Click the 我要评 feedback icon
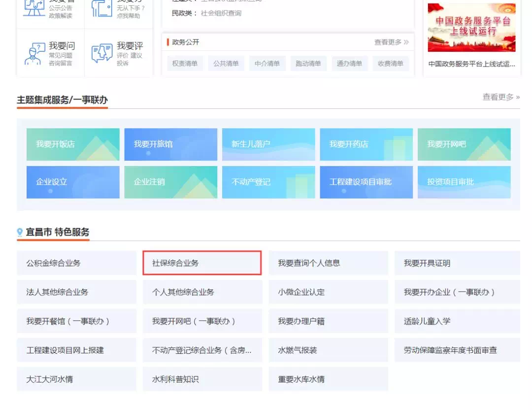This screenshot has height=410, width=532. pyautogui.click(x=102, y=54)
